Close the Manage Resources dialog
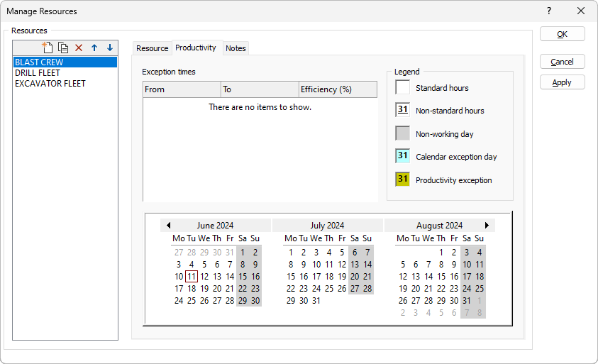Screen dimensions: 598x364 click(581, 11)
